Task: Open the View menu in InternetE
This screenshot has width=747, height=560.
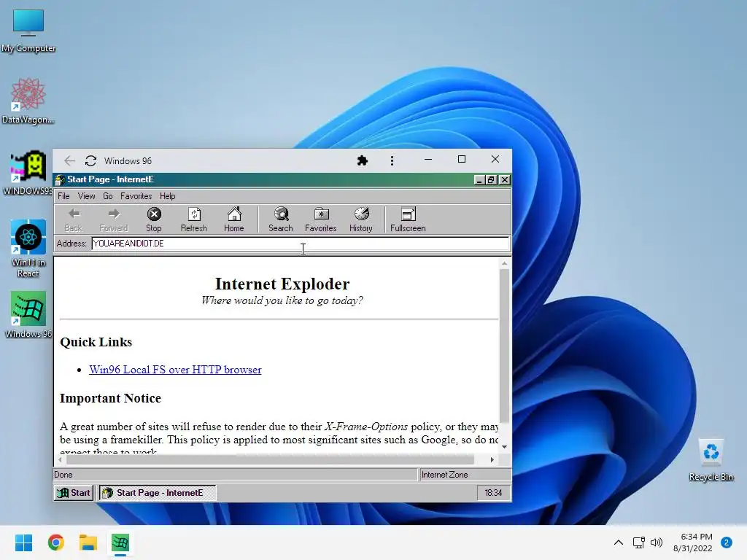Action: (86, 196)
